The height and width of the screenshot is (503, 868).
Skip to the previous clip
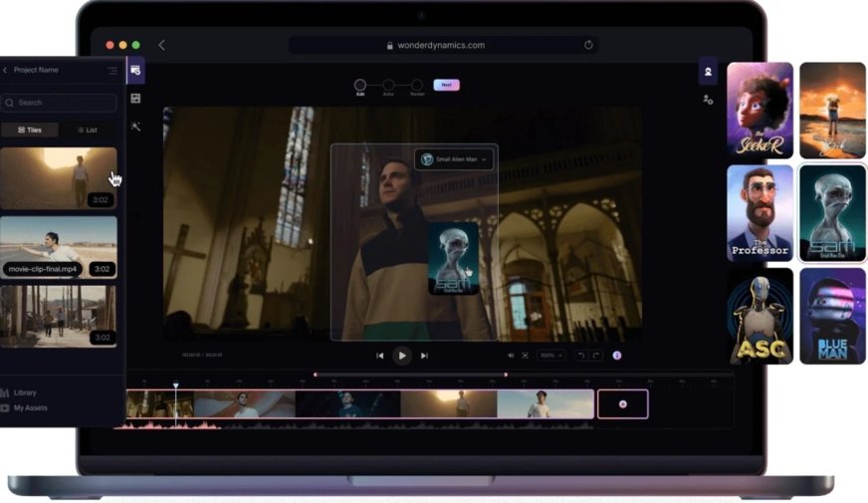click(380, 356)
